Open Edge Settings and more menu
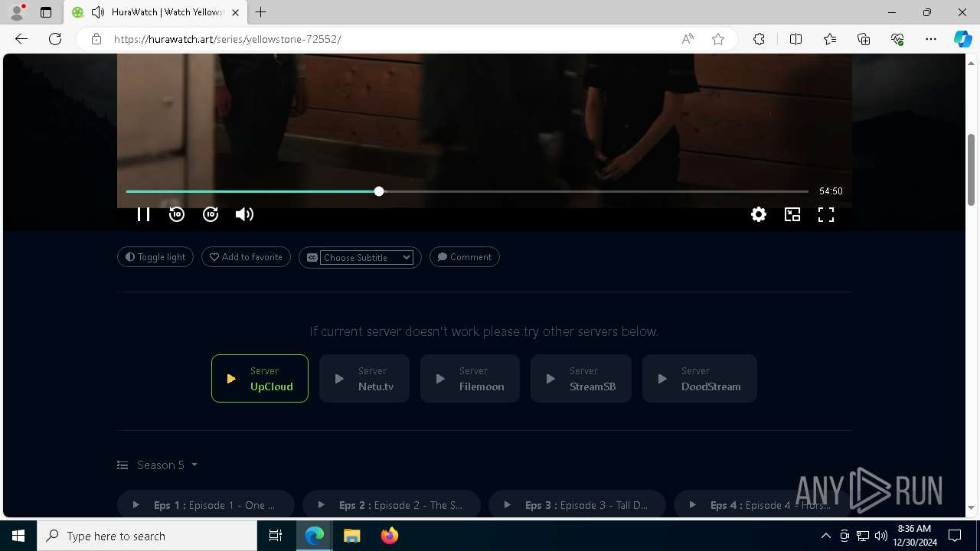The height and width of the screenshot is (551, 980). click(931, 39)
